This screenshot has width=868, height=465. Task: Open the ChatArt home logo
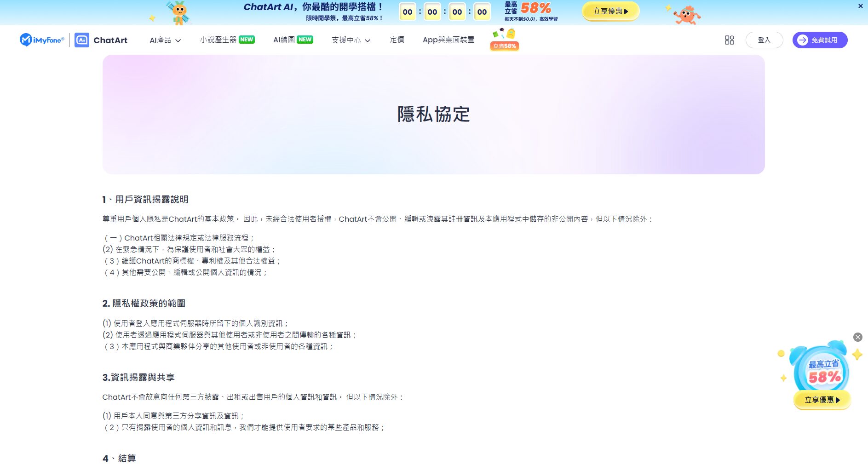click(x=101, y=40)
